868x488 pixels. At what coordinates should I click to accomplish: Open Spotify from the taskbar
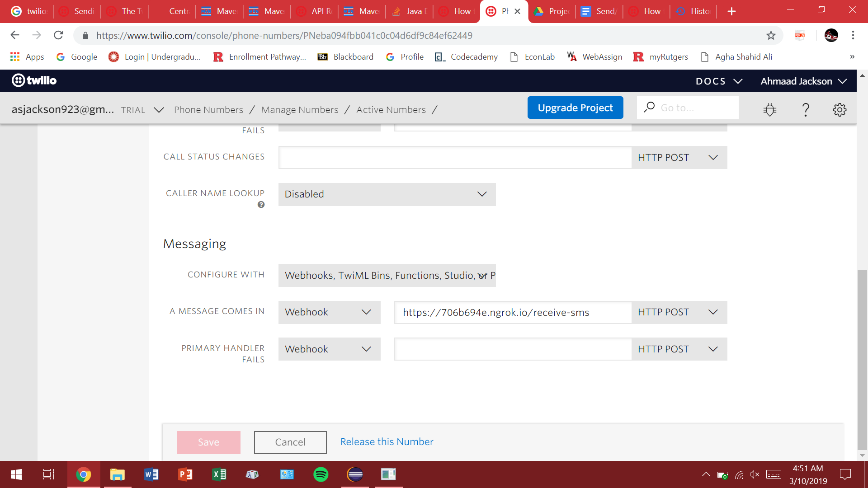pos(321,474)
